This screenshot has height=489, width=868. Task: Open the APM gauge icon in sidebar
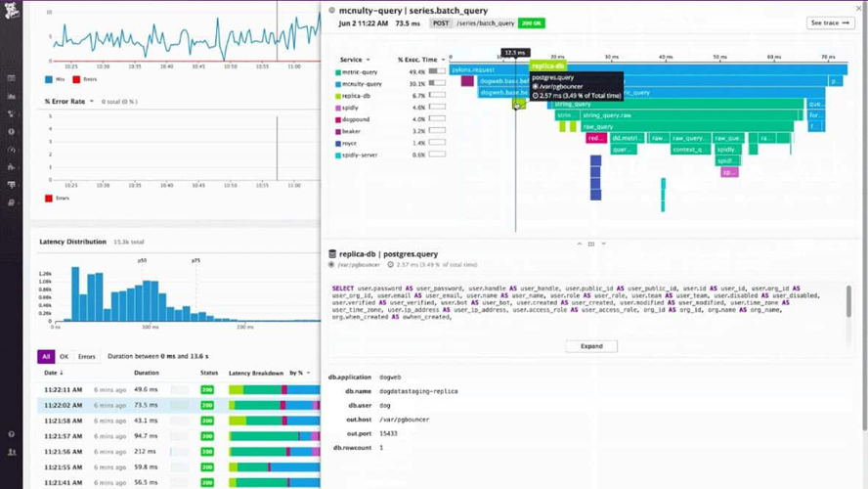pos(12,149)
